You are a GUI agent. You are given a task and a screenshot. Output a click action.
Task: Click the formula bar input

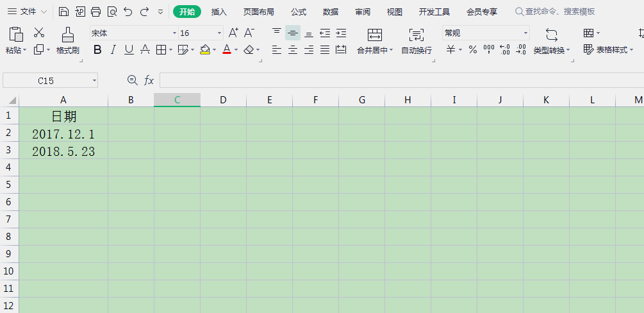point(402,80)
